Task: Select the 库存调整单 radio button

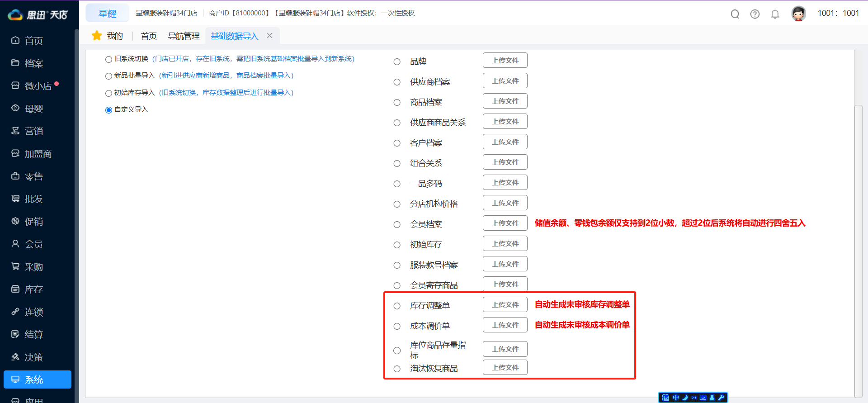Action: (x=397, y=306)
